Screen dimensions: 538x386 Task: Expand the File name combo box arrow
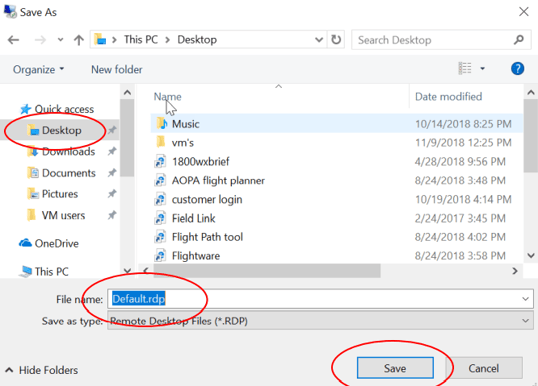(x=525, y=299)
